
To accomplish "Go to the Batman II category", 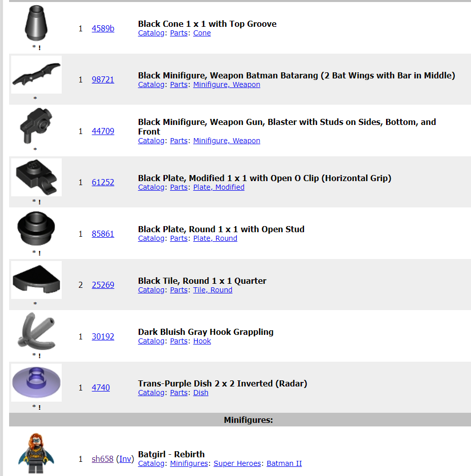I will tap(284, 463).
